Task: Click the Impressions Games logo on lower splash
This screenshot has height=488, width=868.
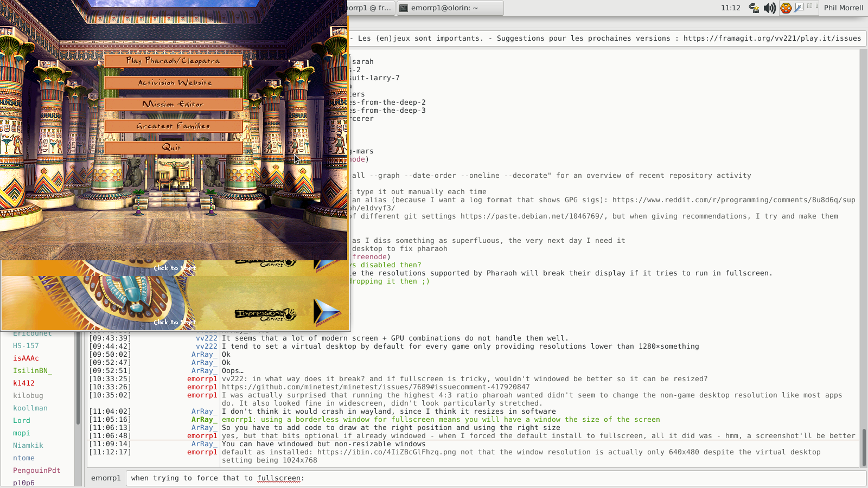Action: point(265,314)
